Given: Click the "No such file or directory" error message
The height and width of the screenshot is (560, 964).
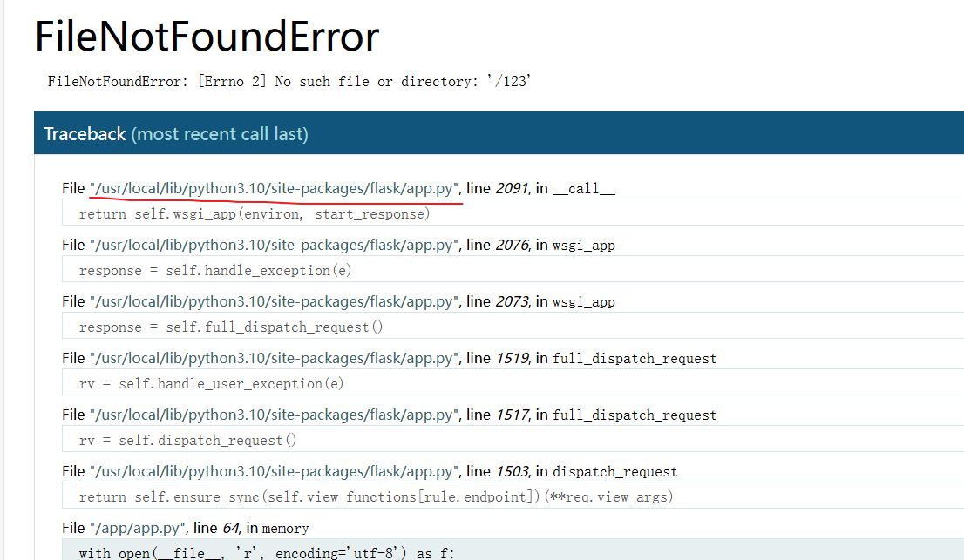Looking at the screenshot, I should (x=289, y=82).
